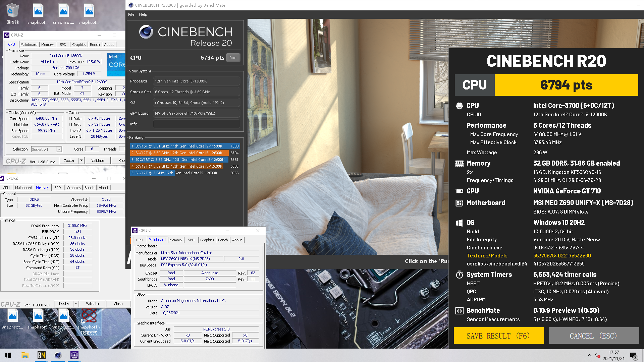The image size is (644, 362).
Task: Click the CPU-Z icon in the CPU window title
Action: pos(7,35)
